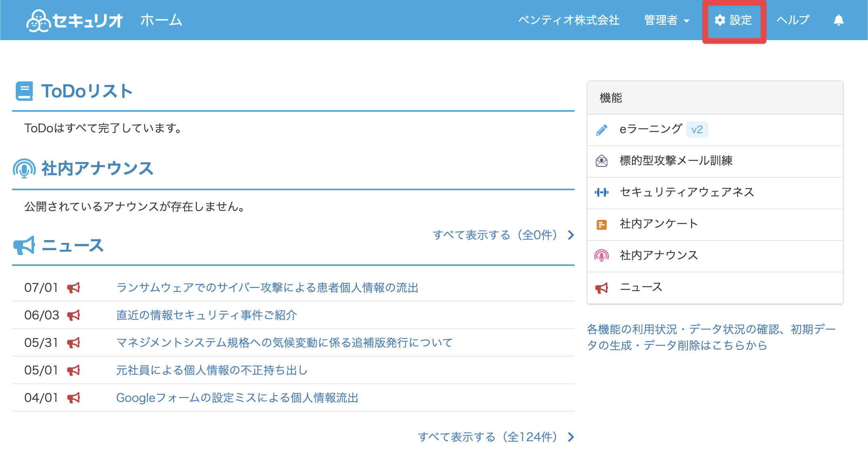Screen dimensions: 868x472
Task: Click the 社内アナウンス microphone heading icon
Action: coord(24,168)
